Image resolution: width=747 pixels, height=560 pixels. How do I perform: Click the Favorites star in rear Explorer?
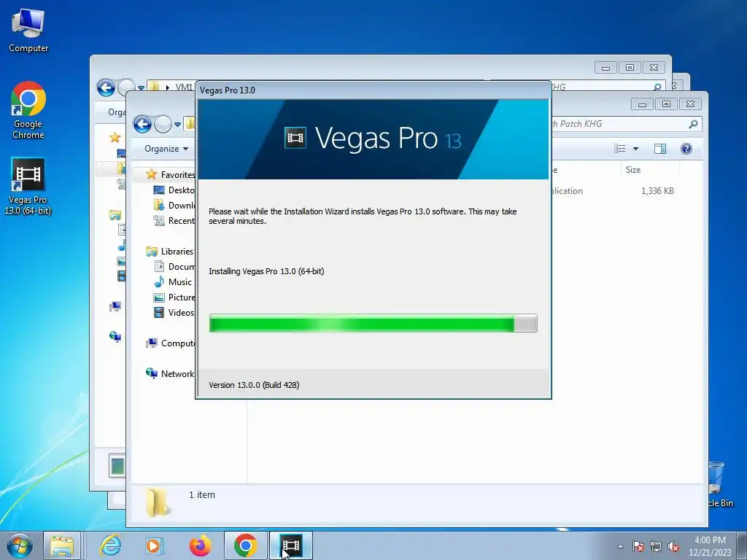click(115, 138)
